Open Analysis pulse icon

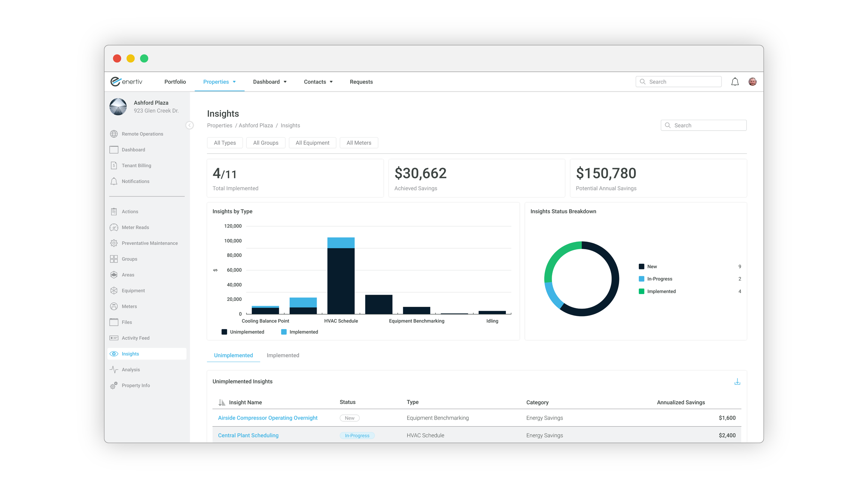(x=114, y=370)
